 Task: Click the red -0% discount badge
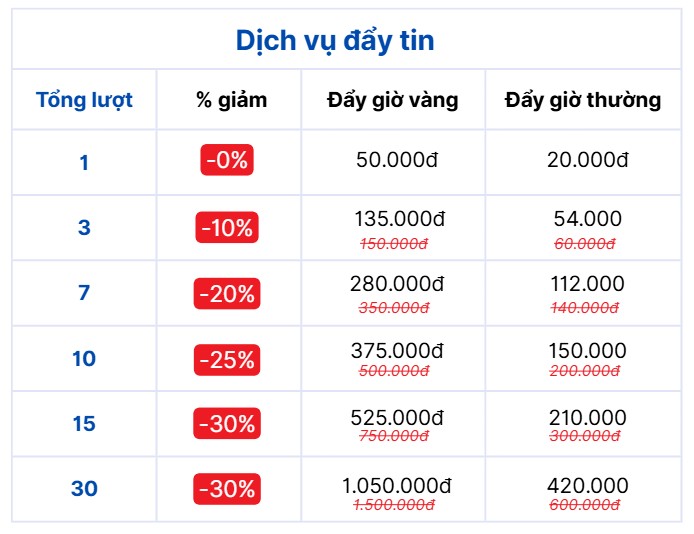coord(227,160)
